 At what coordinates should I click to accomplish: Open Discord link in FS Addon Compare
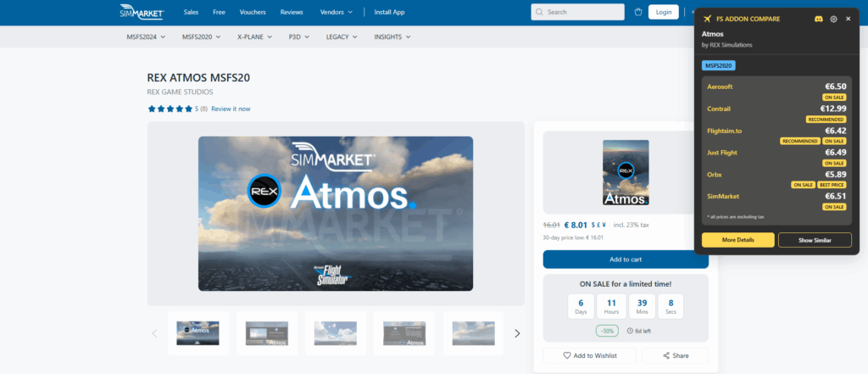point(819,19)
